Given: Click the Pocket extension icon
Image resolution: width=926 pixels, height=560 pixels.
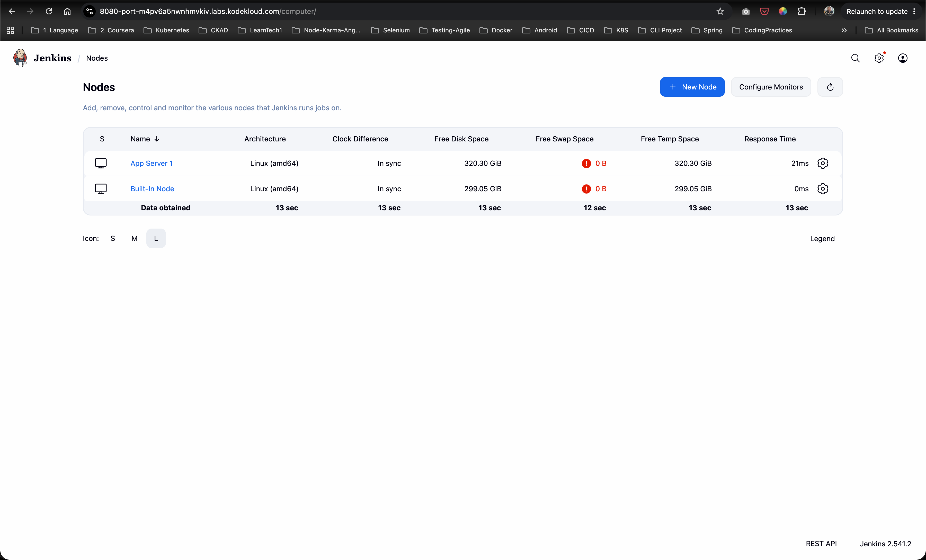Looking at the screenshot, I should 764,11.
